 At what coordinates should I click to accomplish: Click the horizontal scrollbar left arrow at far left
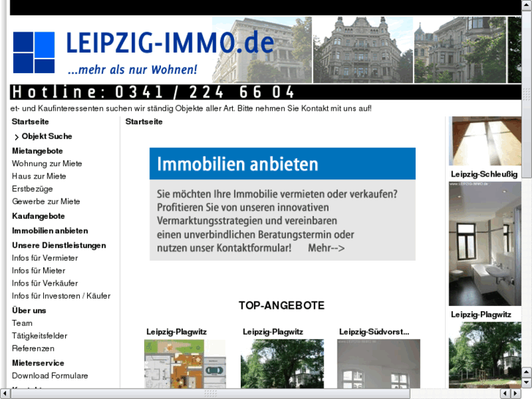(5, 394)
